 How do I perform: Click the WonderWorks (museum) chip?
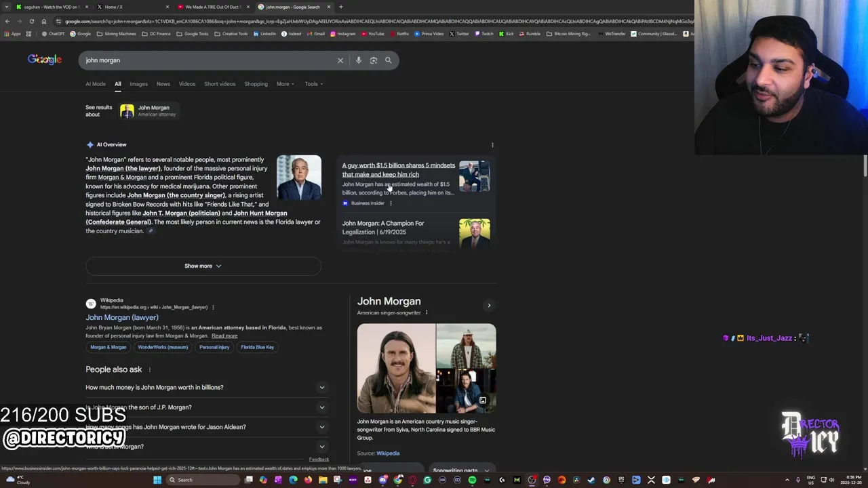point(163,347)
